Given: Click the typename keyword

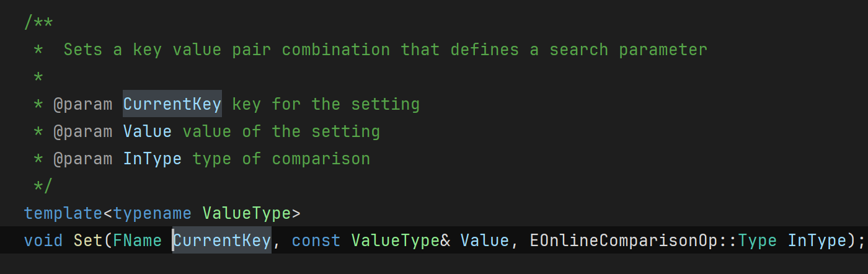Looking at the screenshot, I should [153, 214].
